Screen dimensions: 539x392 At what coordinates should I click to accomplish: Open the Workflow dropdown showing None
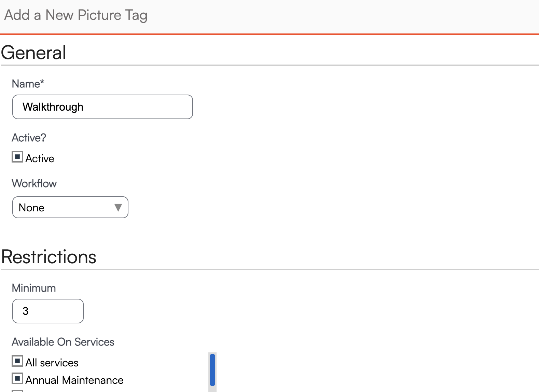(x=65, y=207)
